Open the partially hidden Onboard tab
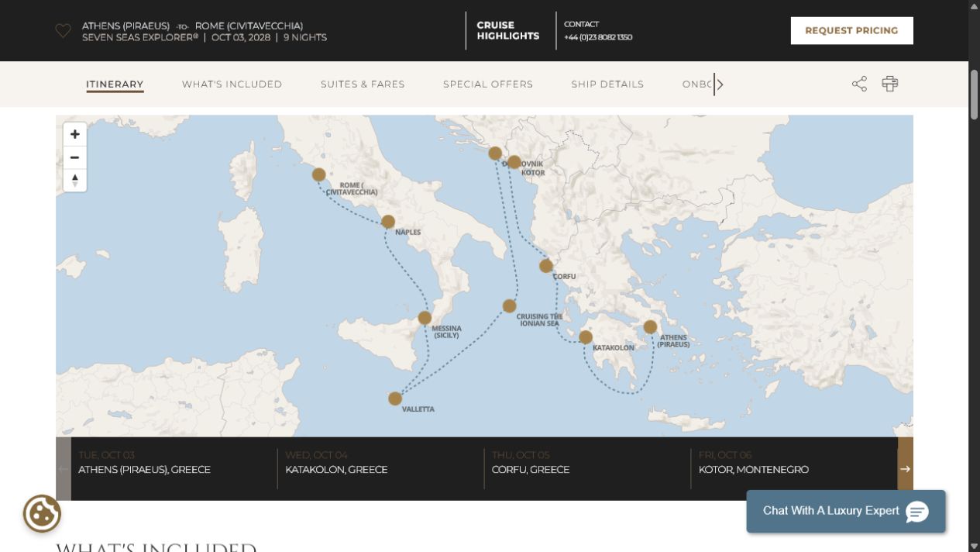Viewport: 980px width, 552px height. click(x=696, y=85)
